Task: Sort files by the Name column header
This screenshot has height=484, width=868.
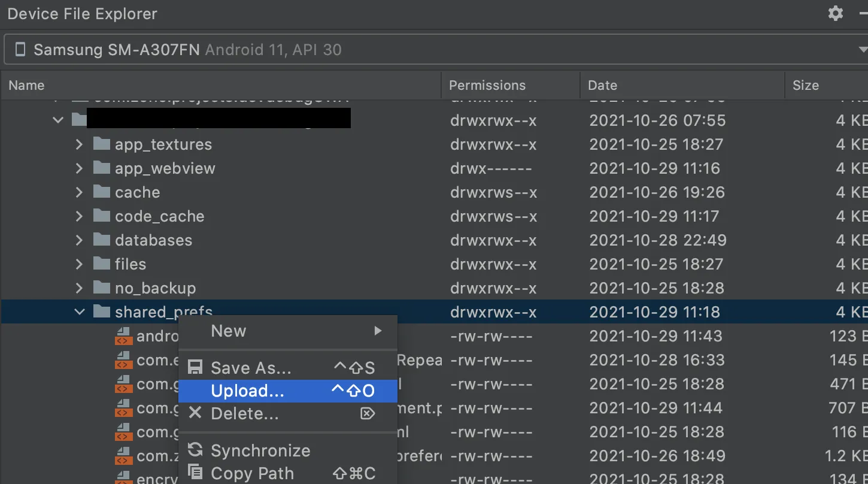Action: [x=27, y=85]
